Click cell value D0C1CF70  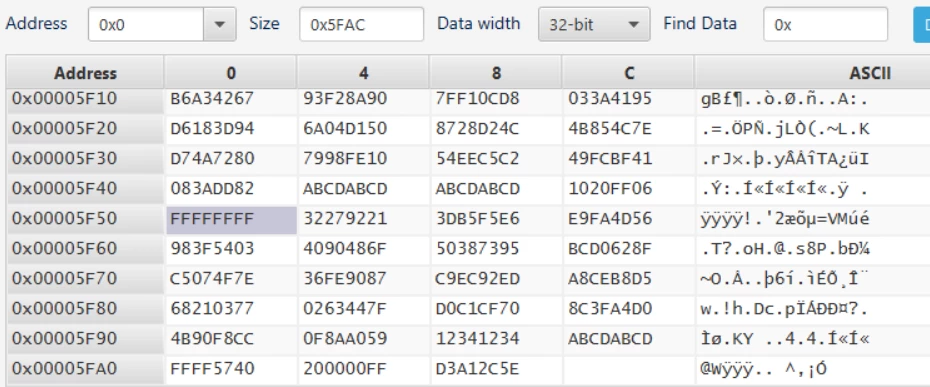(478, 309)
